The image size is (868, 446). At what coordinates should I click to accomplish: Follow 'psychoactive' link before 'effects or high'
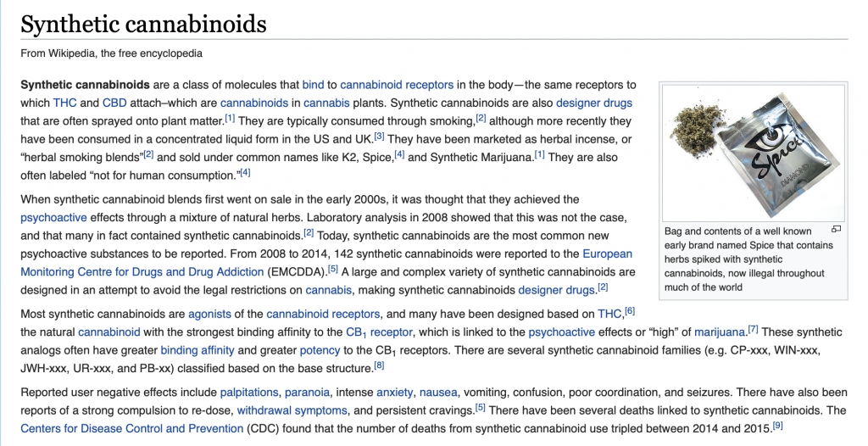(562, 332)
